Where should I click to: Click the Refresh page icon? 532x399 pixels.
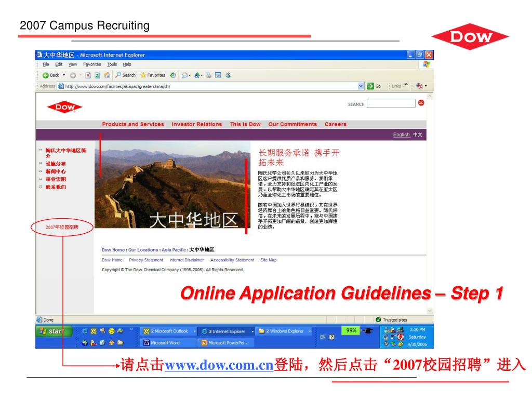click(97, 75)
